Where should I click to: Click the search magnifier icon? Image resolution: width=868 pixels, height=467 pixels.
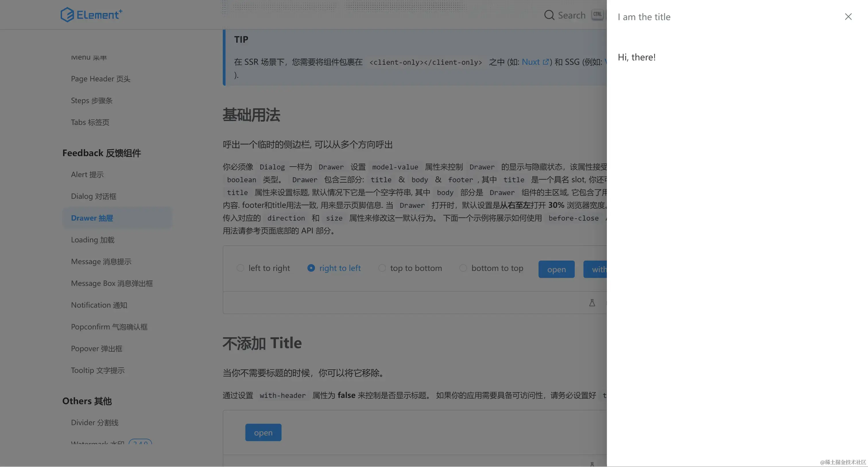pos(549,15)
